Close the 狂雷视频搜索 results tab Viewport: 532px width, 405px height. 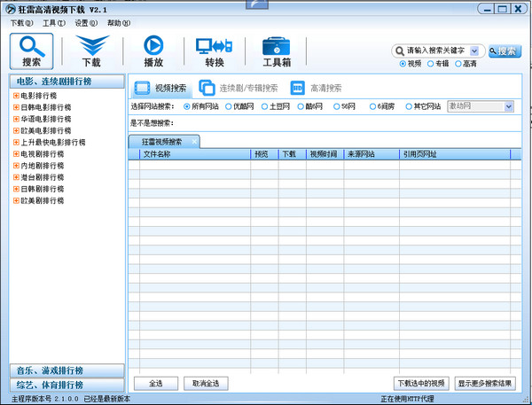click(194, 142)
